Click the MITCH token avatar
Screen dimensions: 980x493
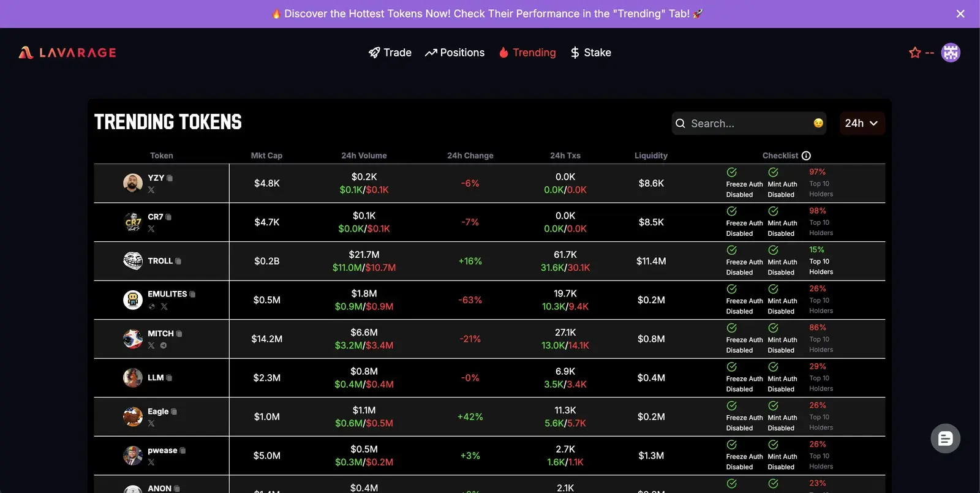pyautogui.click(x=133, y=339)
